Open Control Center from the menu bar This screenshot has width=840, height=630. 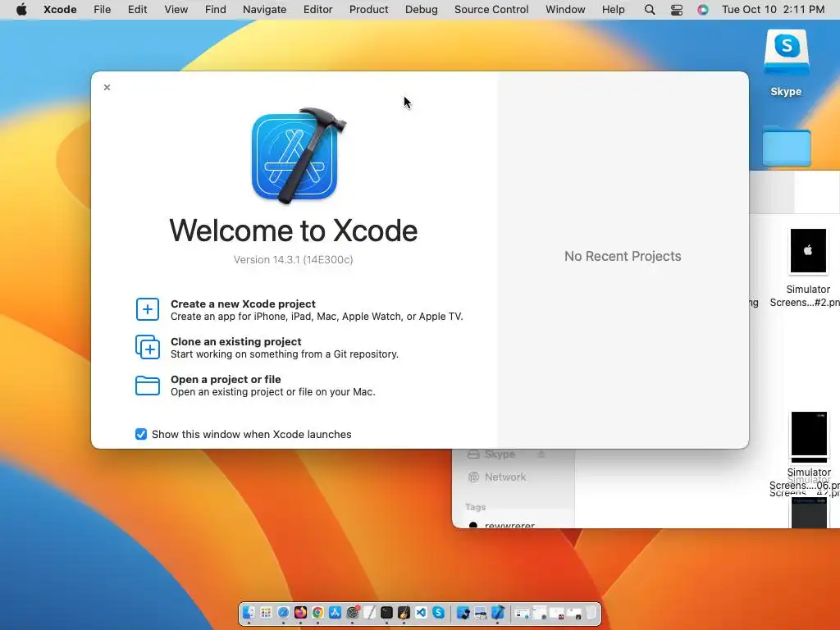(x=677, y=10)
